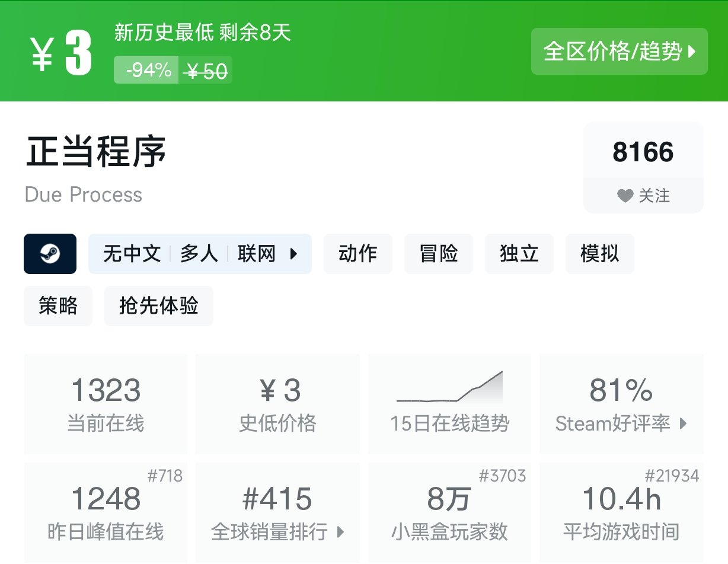Tap the heart 关注 follow icon
This screenshot has width=728, height=564.
[625, 196]
